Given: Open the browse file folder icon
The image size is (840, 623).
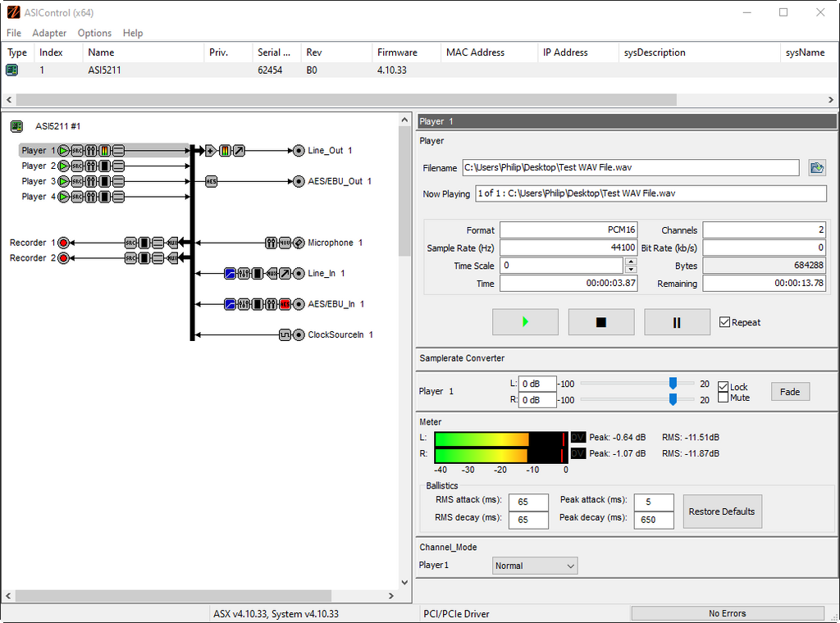Looking at the screenshot, I should 816,168.
